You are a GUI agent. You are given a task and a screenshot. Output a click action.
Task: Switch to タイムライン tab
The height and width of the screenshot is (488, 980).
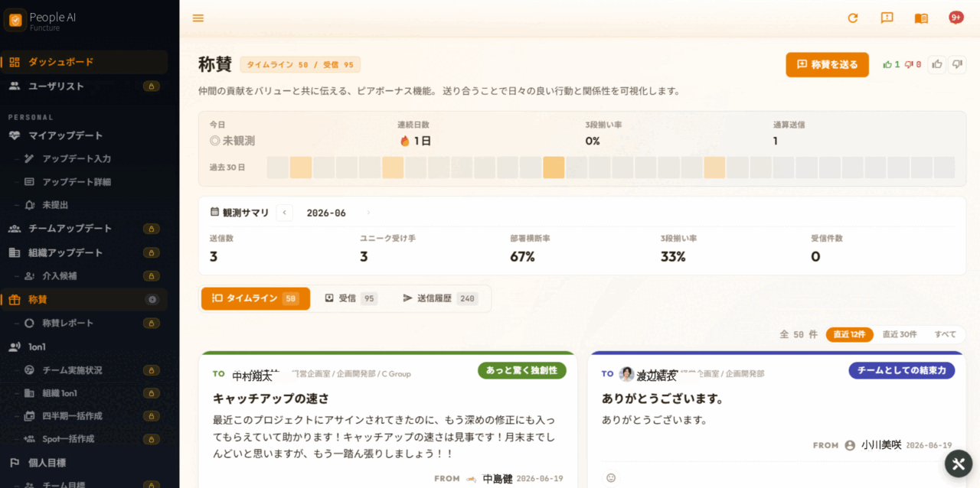[256, 298]
